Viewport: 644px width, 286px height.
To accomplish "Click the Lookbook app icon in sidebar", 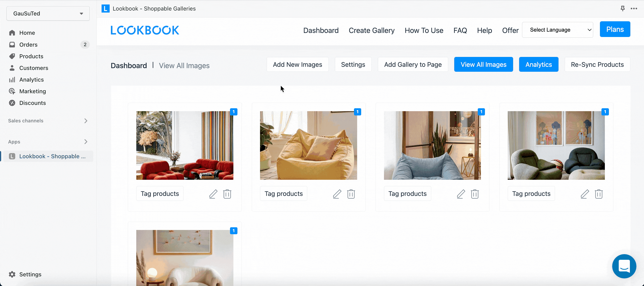I will coord(12,156).
